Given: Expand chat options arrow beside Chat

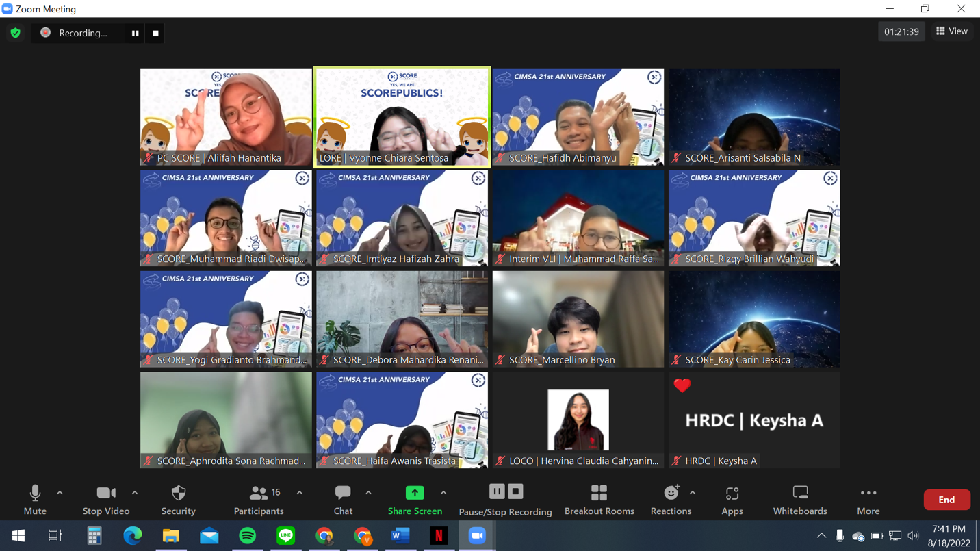Looking at the screenshot, I should coord(368,493).
